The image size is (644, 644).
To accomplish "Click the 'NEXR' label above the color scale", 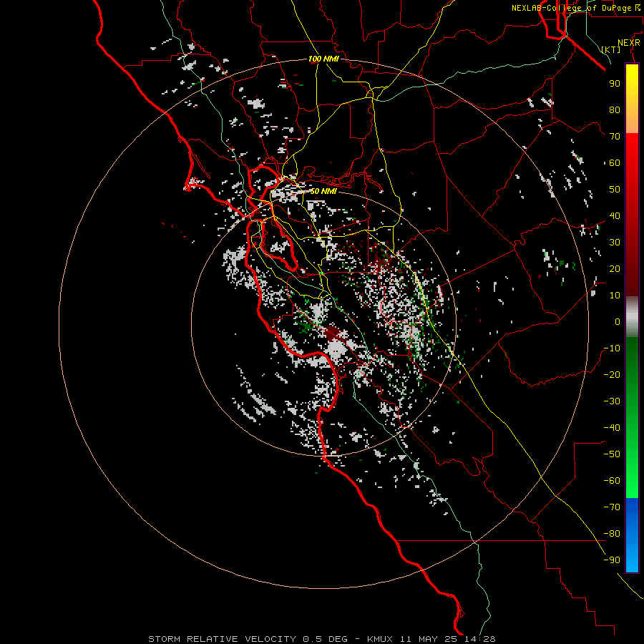I will coord(629,43).
